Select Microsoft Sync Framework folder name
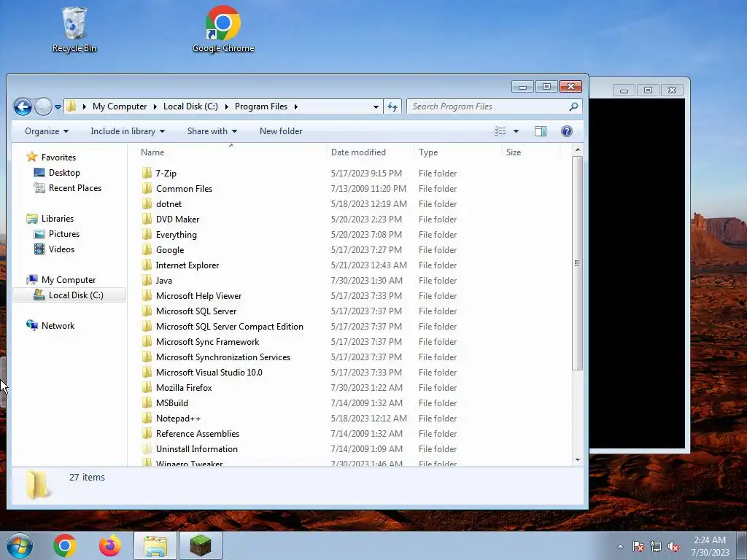This screenshot has height=560, width=747. (207, 341)
